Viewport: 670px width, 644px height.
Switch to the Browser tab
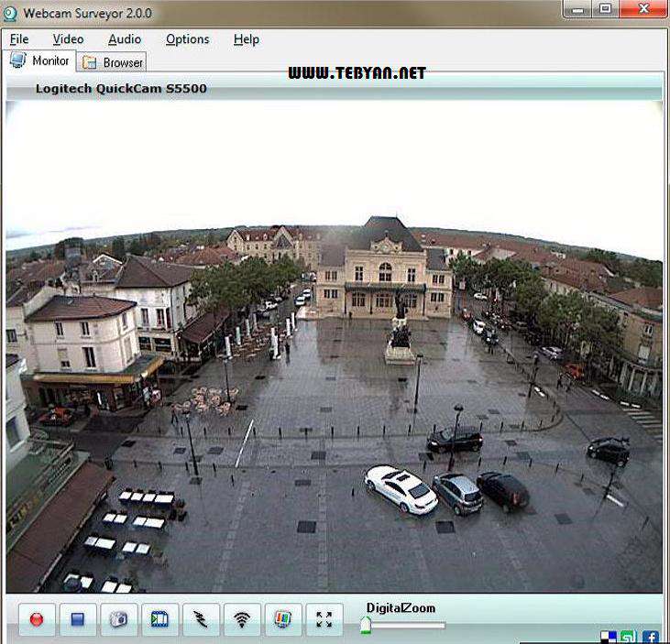coord(113,62)
